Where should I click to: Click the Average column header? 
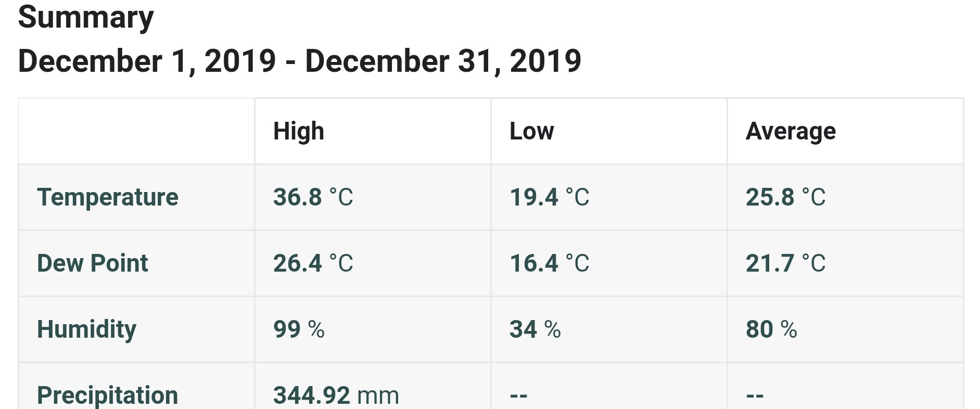point(791,131)
